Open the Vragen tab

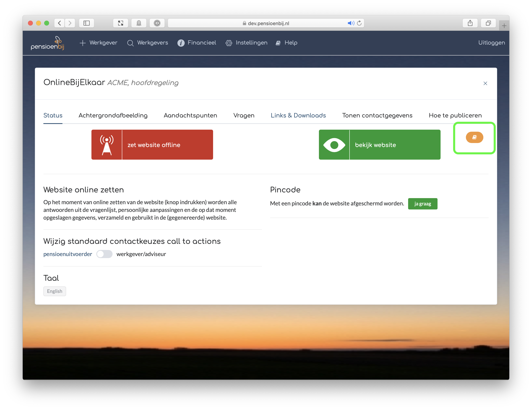(244, 115)
